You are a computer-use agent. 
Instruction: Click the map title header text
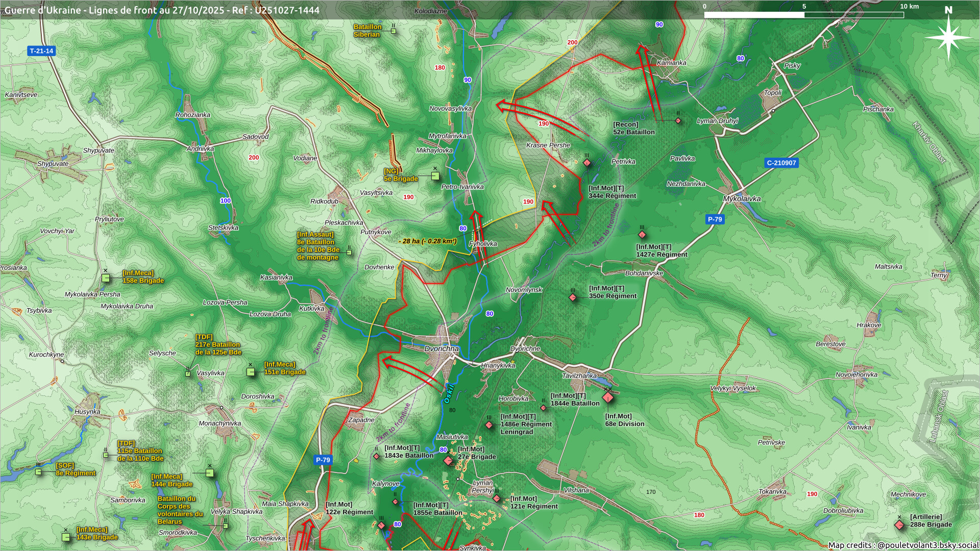click(x=162, y=10)
